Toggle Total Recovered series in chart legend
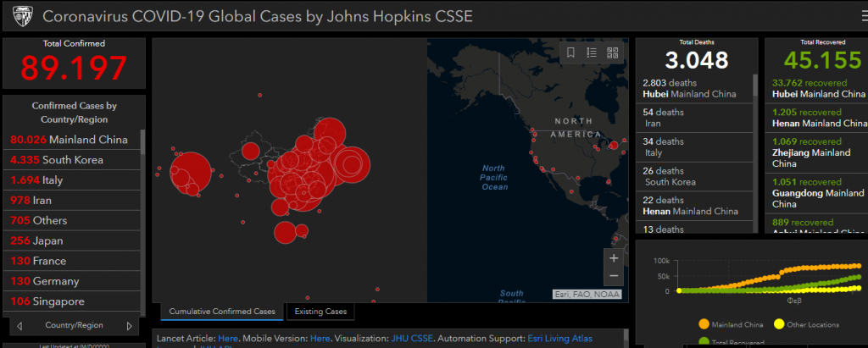This screenshot has height=348, width=868. (704, 342)
